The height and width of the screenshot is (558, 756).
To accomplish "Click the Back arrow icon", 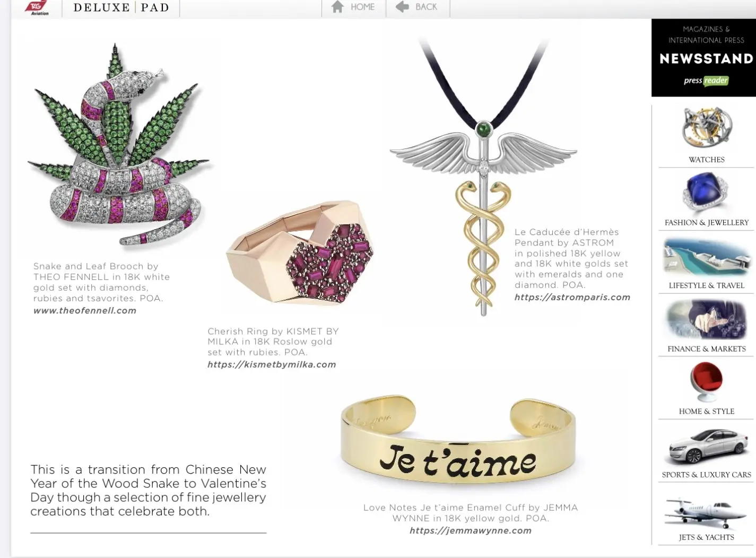I will [403, 7].
